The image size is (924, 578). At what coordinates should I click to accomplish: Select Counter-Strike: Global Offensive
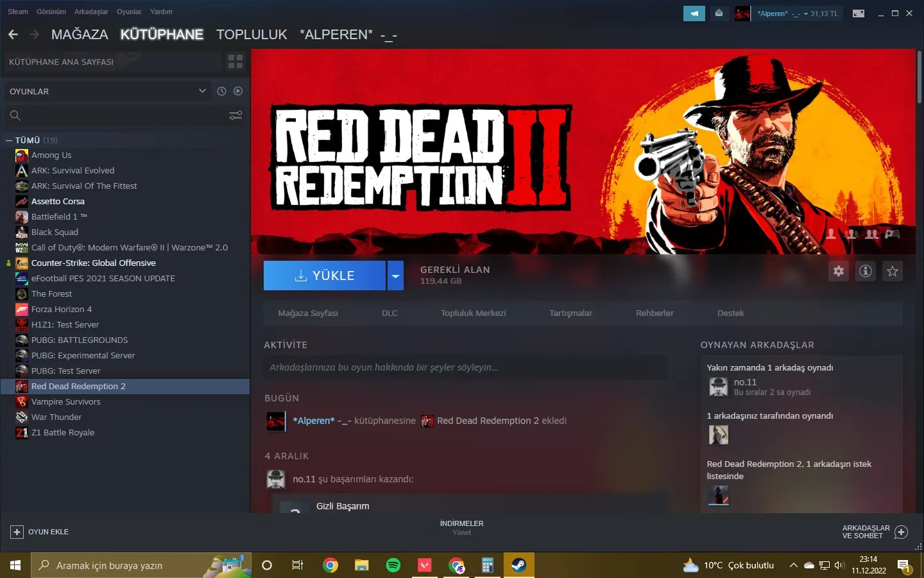point(125,263)
